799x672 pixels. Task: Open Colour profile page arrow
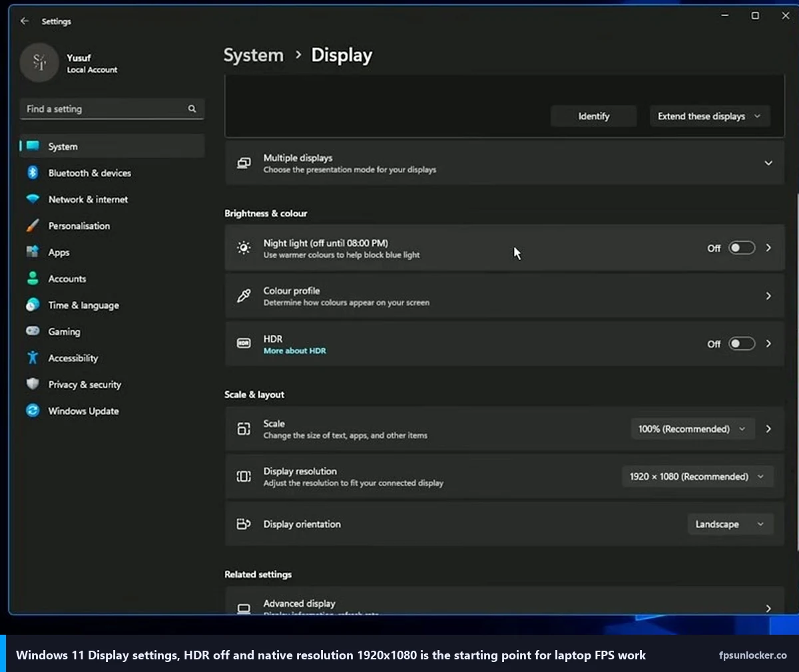pyautogui.click(x=768, y=296)
